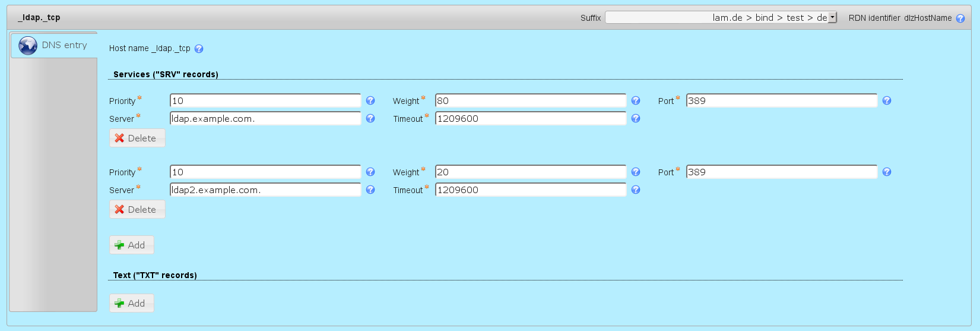Viewport: 980px width, 331px height.
Task: Open help for first Priority field
Action: pos(370,101)
